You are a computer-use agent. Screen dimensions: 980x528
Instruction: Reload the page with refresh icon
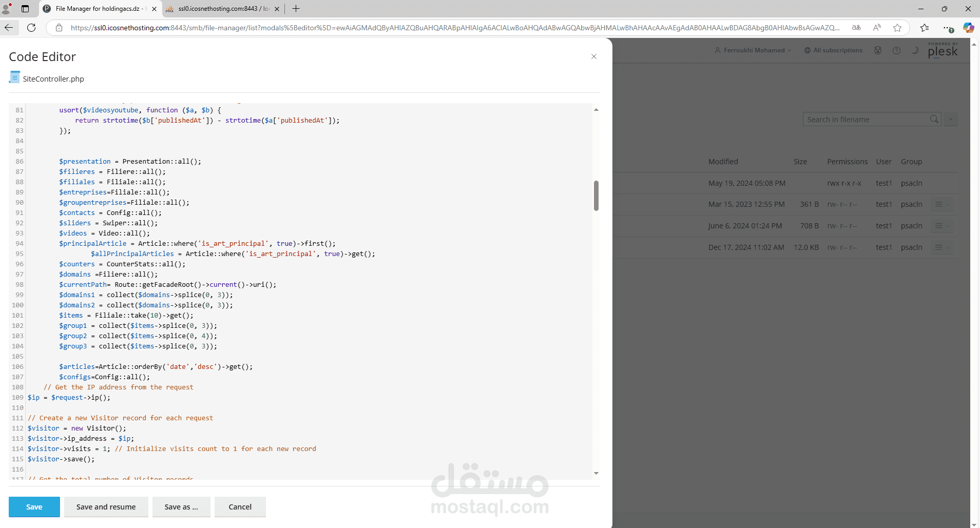31,28
